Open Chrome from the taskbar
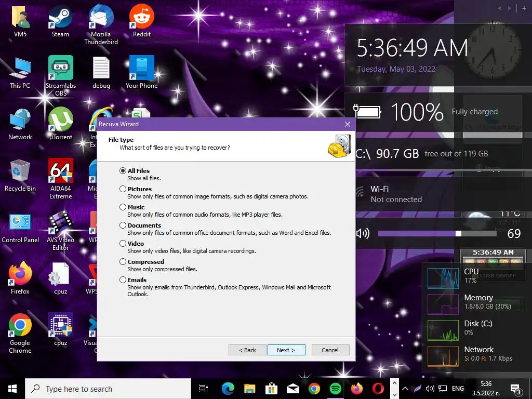532x399 pixels. coord(314,389)
